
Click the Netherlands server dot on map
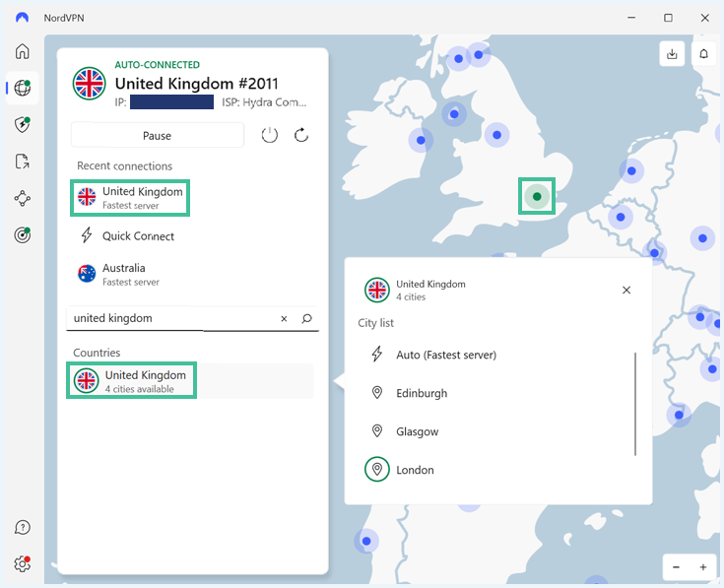coord(631,170)
